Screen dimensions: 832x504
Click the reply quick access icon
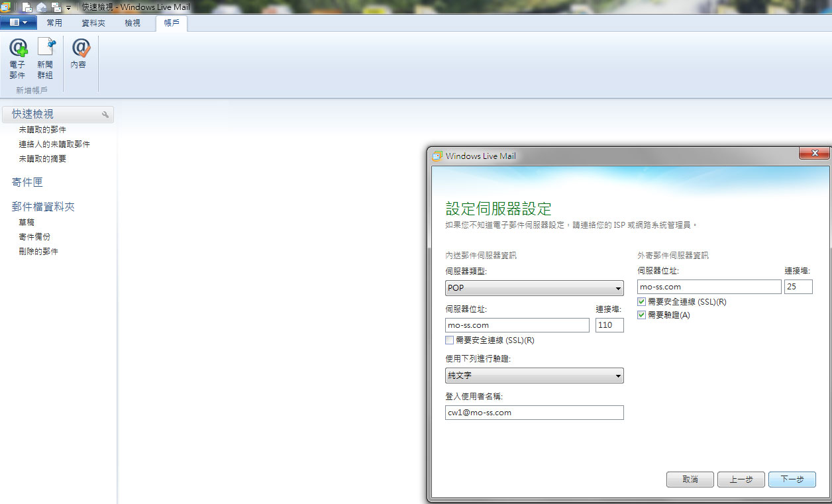(x=42, y=7)
